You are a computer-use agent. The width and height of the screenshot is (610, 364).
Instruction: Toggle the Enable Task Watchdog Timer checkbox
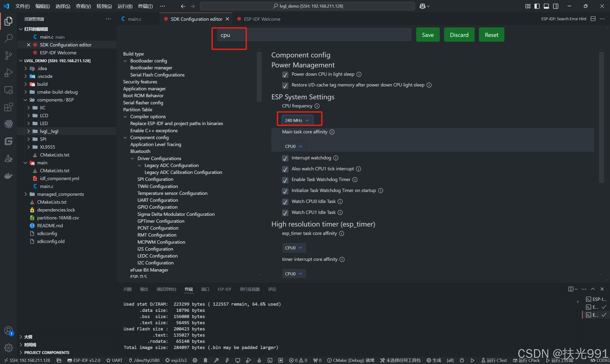285,180
